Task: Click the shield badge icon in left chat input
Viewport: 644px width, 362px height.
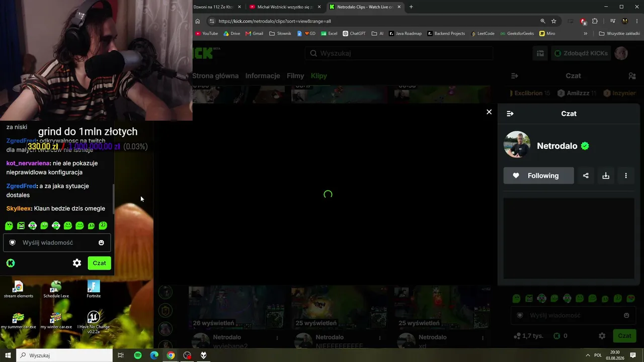Action: coord(13,243)
